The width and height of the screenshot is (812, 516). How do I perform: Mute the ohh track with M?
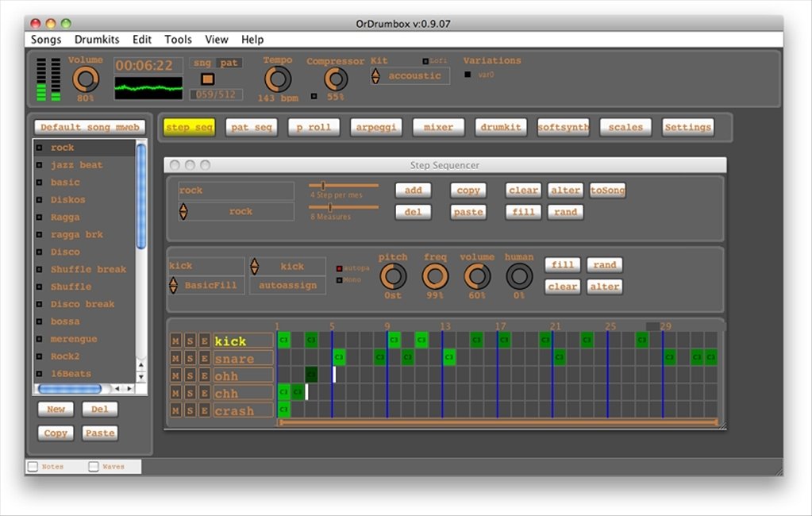175,375
